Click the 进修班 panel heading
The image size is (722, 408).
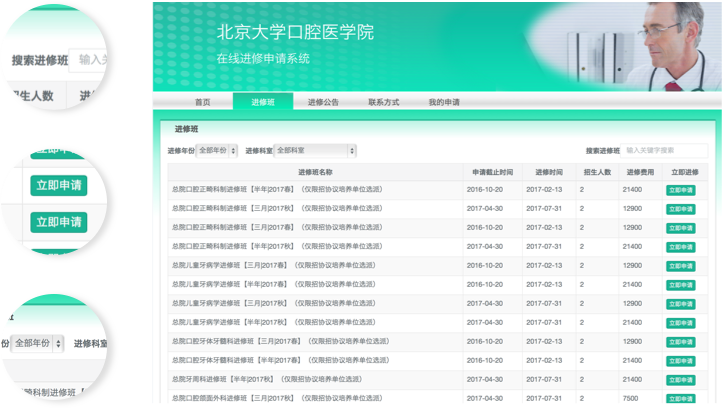click(x=186, y=129)
